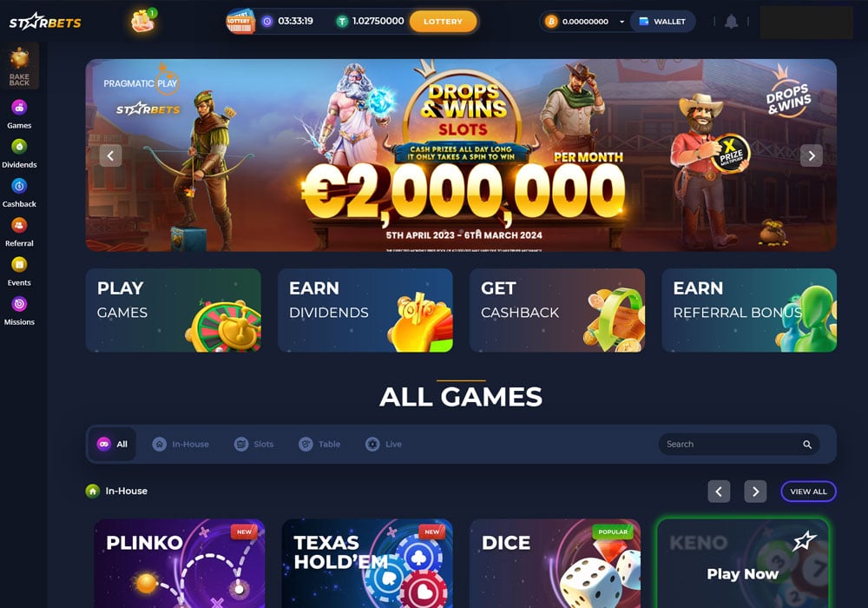Select the Slots games tab

point(254,444)
